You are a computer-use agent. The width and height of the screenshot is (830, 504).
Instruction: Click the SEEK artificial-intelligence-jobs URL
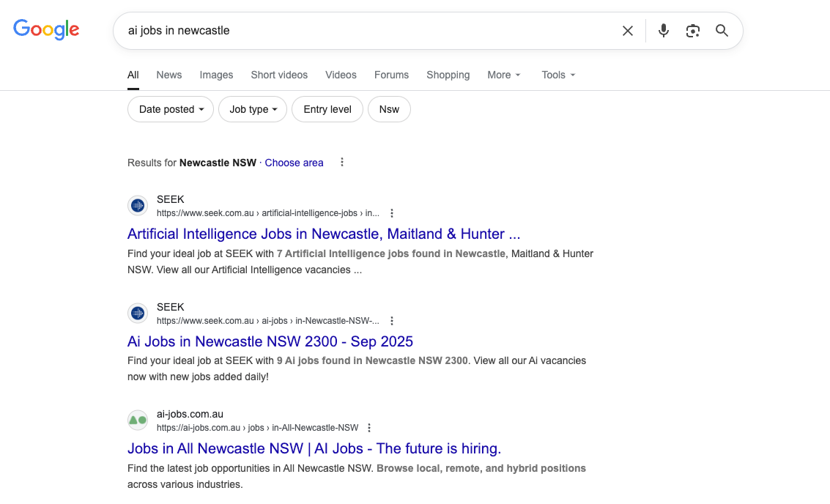point(268,213)
